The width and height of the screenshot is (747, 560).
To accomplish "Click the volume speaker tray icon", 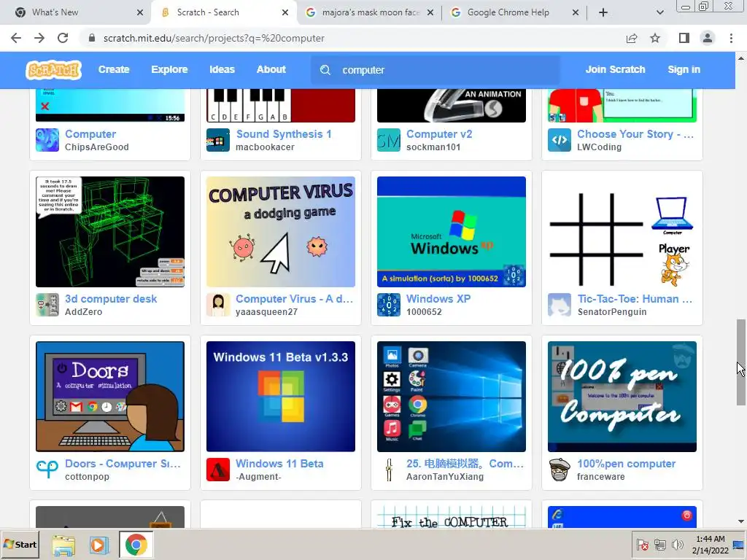I will (677, 544).
